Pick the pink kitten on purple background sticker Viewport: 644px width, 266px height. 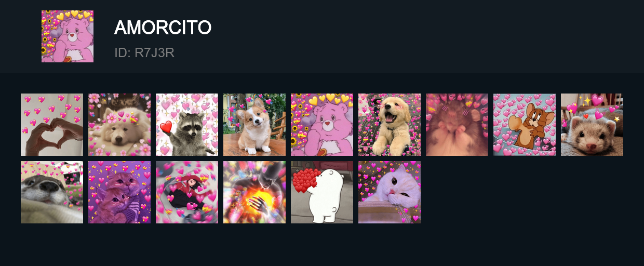[x=119, y=192]
